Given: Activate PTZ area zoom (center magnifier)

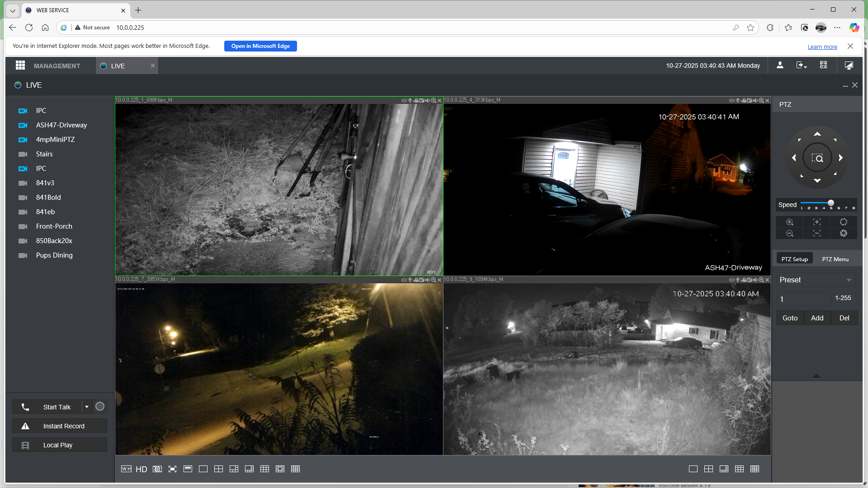Looking at the screenshot, I should [817, 158].
